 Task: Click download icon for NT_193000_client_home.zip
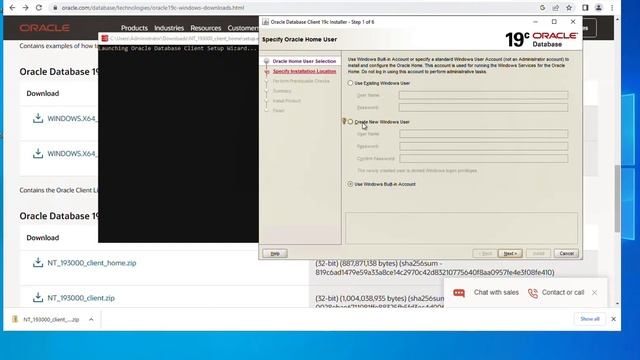coord(38,262)
